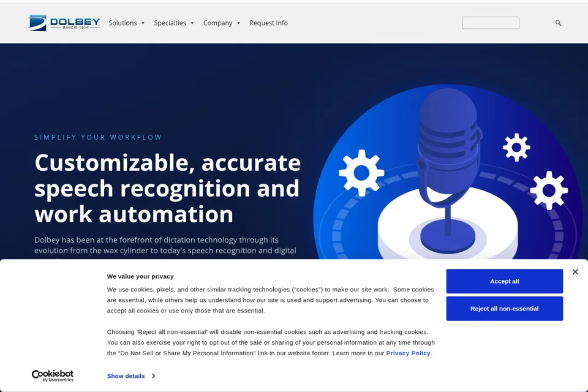Click cookie paragraph starting 'We use cookies, pixels'
Viewport: 588px width, 392px height.
270,300
